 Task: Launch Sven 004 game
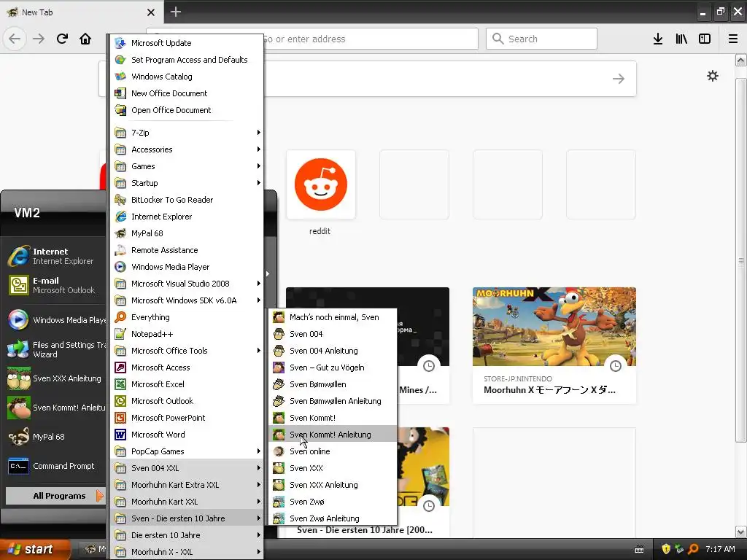coord(333,334)
